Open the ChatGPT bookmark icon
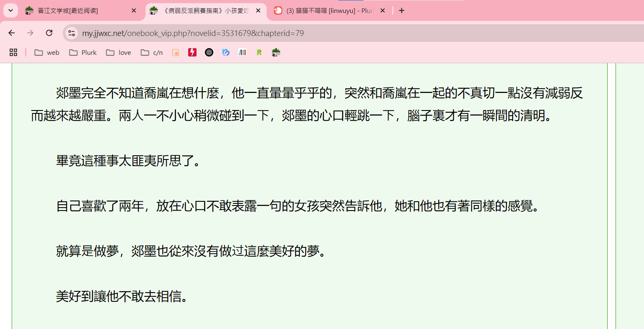Screen dimensions: 644x329 209,52
